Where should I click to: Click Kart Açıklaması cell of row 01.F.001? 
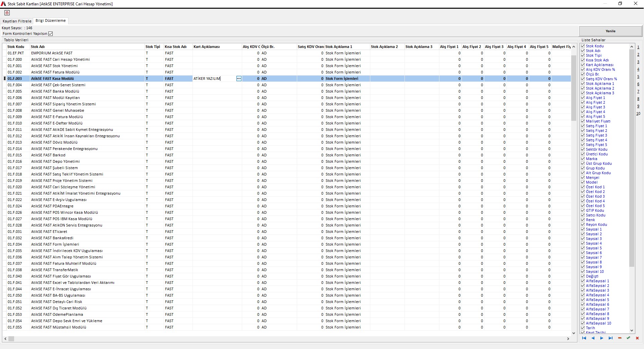click(x=217, y=66)
